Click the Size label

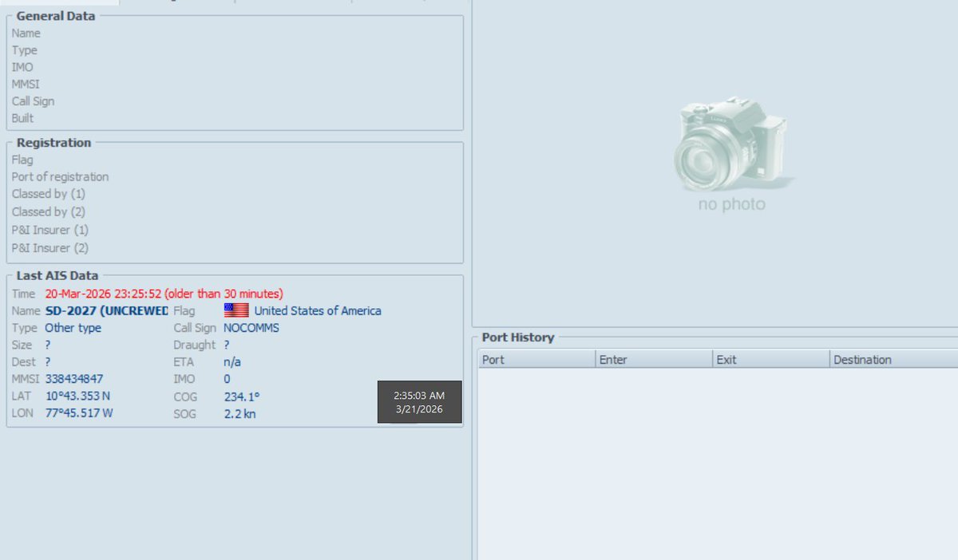click(x=22, y=345)
